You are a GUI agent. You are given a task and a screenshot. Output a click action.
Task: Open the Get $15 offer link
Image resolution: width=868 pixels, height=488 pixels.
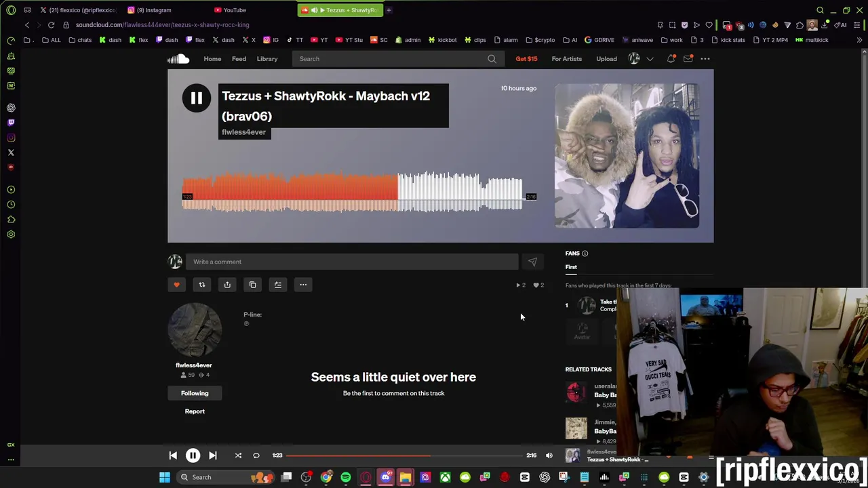pyautogui.click(x=526, y=59)
